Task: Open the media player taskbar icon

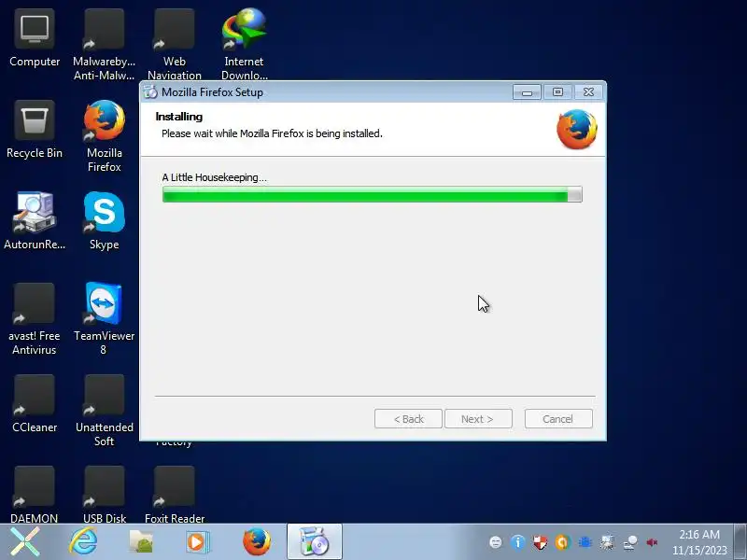Action: [x=197, y=542]
